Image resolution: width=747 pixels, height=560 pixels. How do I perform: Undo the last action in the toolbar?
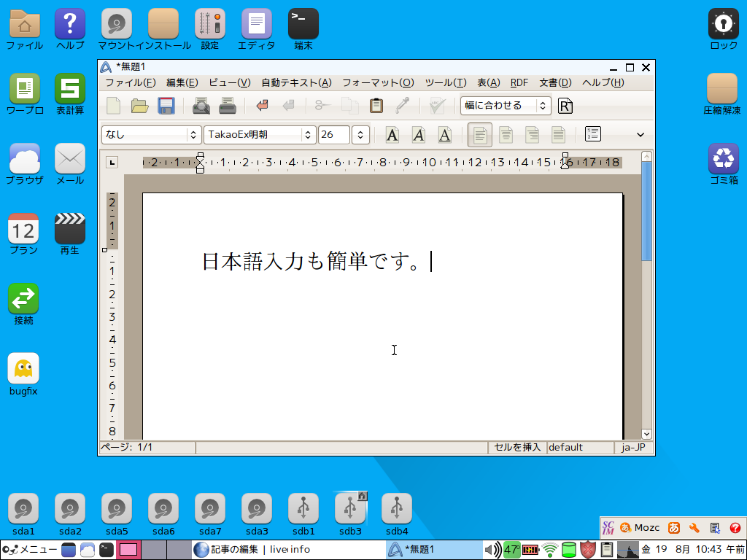263,106
